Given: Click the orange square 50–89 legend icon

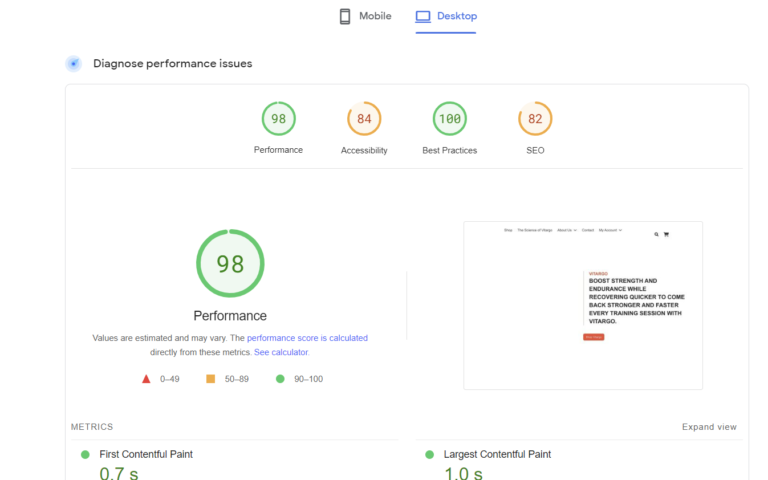Looking at the screenshot, I should coord(210,379).
